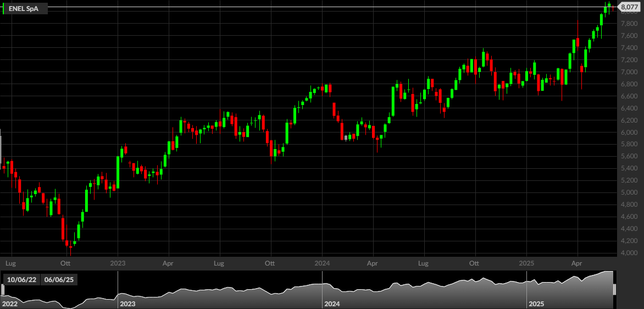
Task: Click the 5,400 price axis label
Action: coord(629,168)
